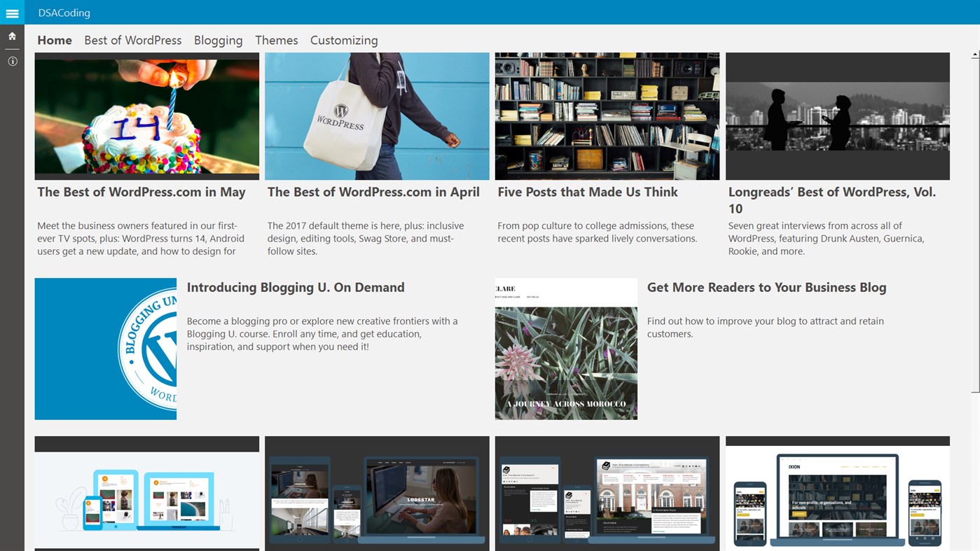Image resolution: width=980 pixels, height=551 pixels.
Task: Open the Blogging tab
Action: [x=219, y=41]
